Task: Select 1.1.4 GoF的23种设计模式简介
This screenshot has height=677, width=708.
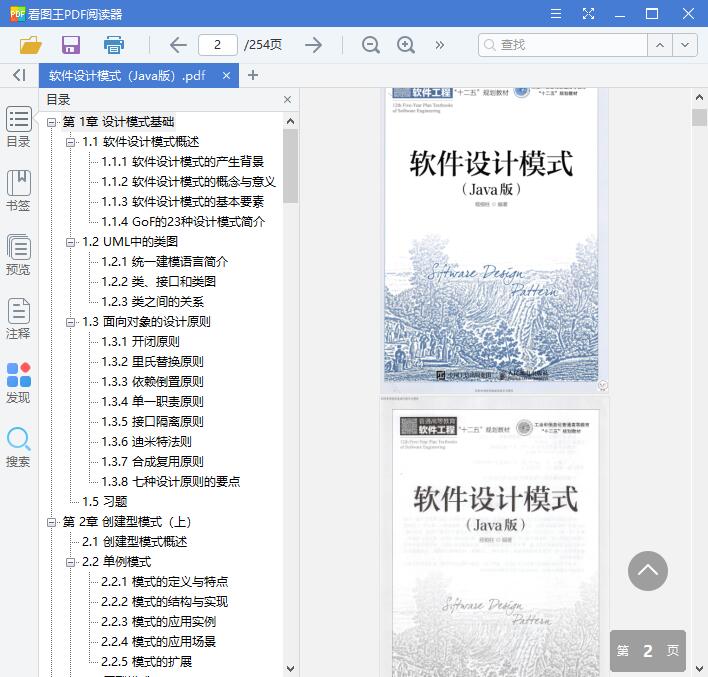Action: pyautogui.click(x=183, y=221)
